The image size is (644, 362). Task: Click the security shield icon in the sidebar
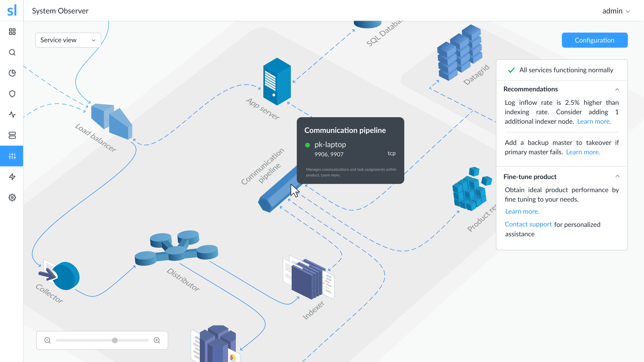12,94
